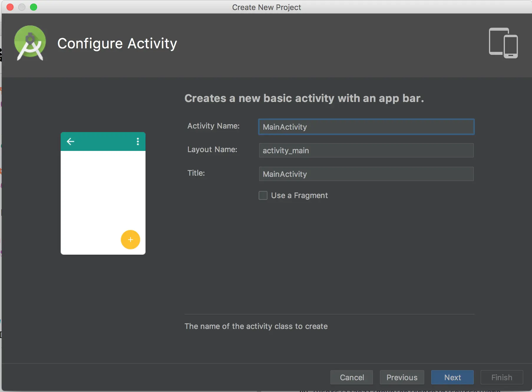Click the back arrow in activity preview
This screenshot has width=532, height=392.
tap(70, 141)
